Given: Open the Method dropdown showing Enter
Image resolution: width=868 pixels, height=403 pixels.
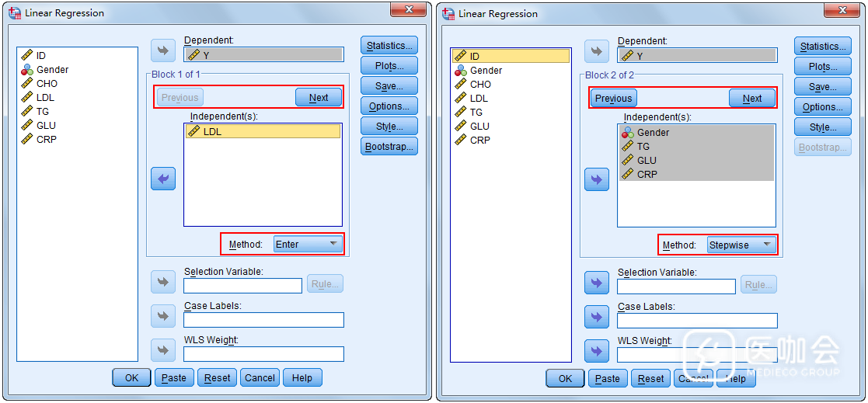Looking at the screenshot, I should (x=309, y=244).
